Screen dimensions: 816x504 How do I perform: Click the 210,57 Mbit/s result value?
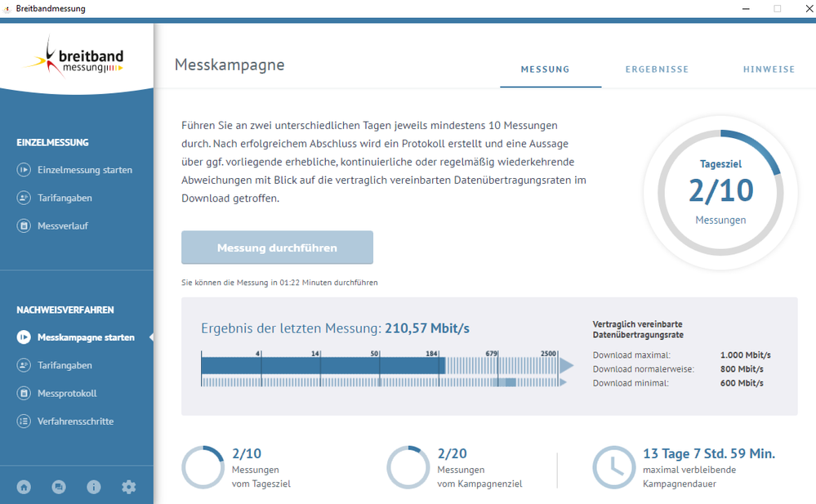(x=427, y=328)
